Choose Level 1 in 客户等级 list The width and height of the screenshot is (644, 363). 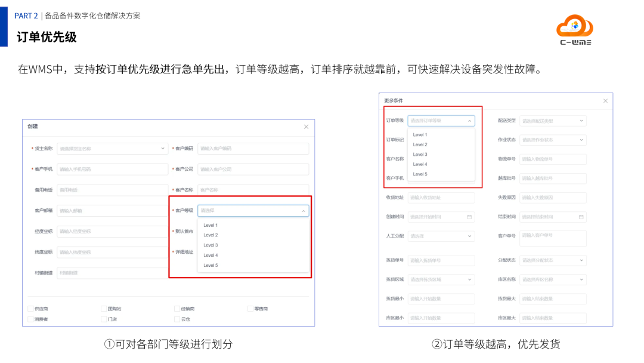tap(253, 225)
